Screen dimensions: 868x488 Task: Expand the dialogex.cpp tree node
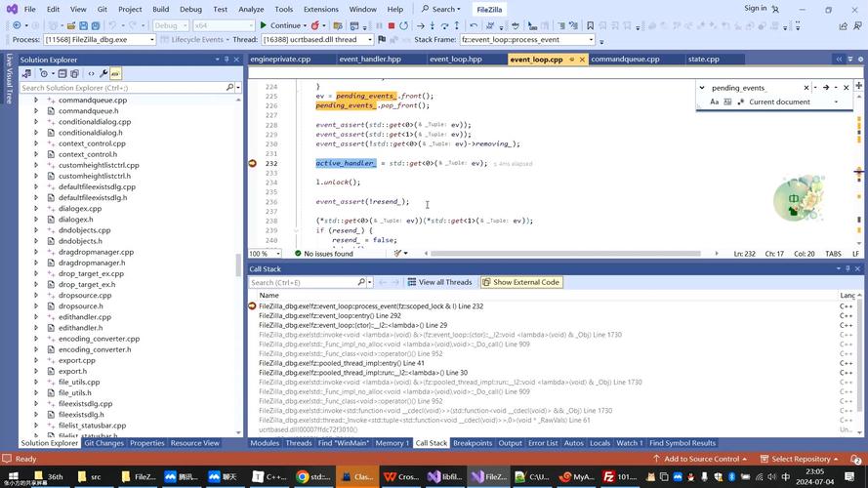click(36, 209)
